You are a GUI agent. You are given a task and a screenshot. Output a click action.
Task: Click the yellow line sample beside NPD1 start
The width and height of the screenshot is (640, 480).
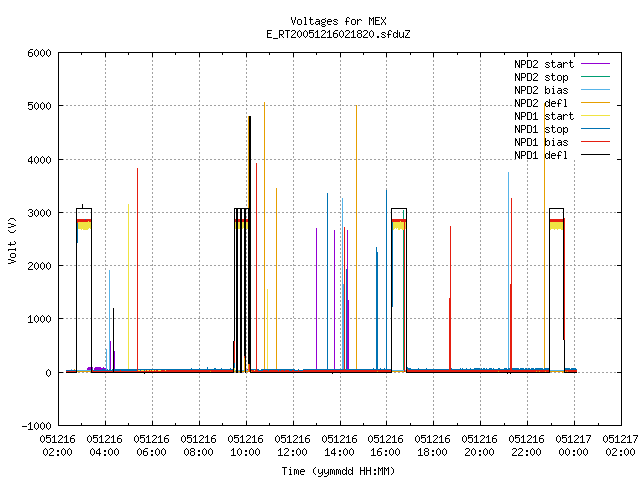pyautogui.click(x=596, y=116)
